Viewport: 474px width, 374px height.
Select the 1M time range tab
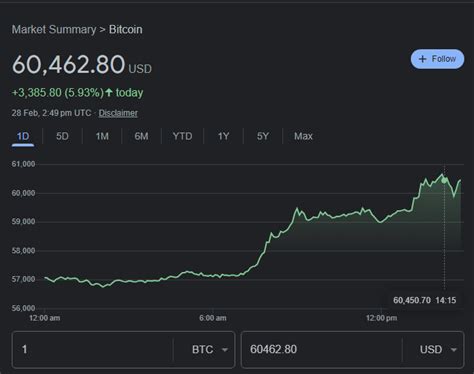102,136
